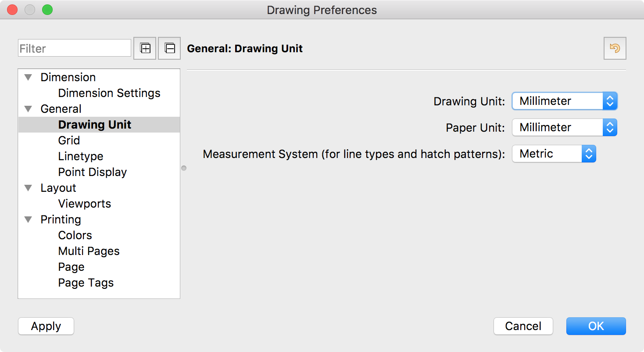
Task: Click inside the Filter field
Action: click(x=74, y=48)
